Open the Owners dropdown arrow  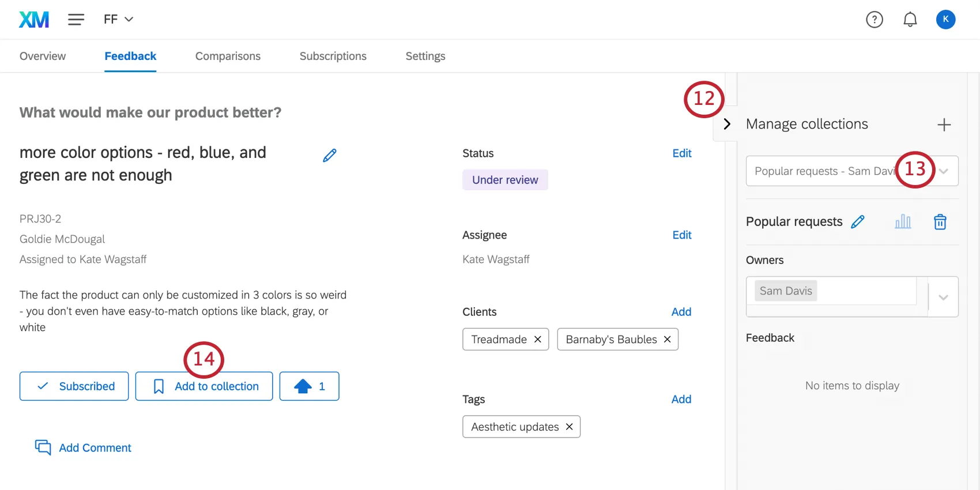pyautogui.click(x=943, y=297)
